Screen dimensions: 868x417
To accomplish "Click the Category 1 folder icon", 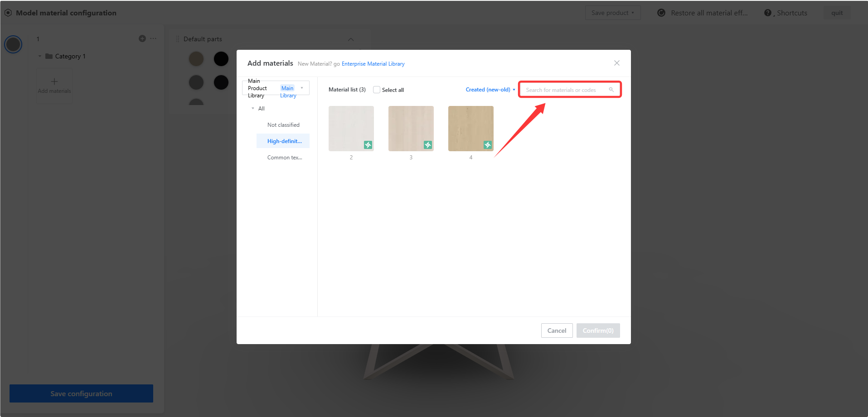I will click(49, 56).
